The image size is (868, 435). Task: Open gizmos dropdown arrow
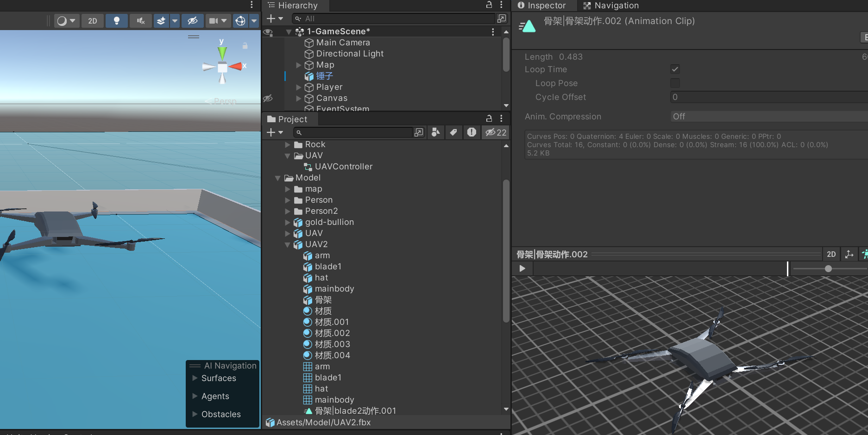254,21
